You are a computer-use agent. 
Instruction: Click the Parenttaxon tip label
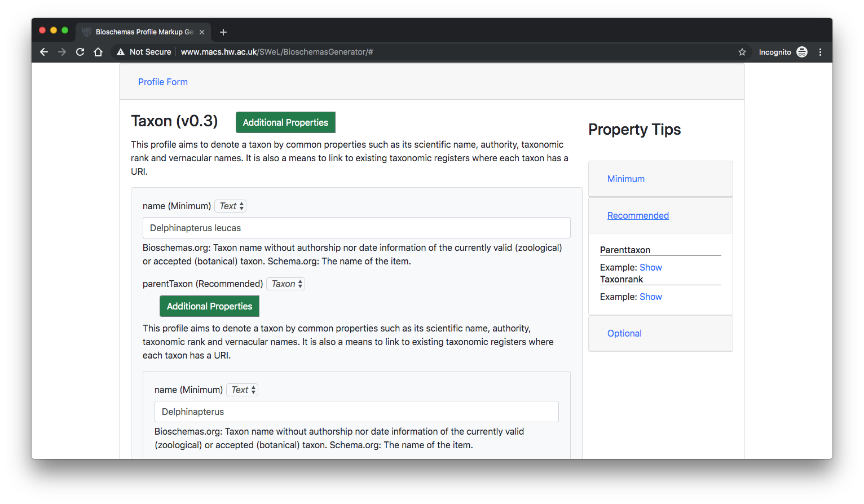click(625, 250)
